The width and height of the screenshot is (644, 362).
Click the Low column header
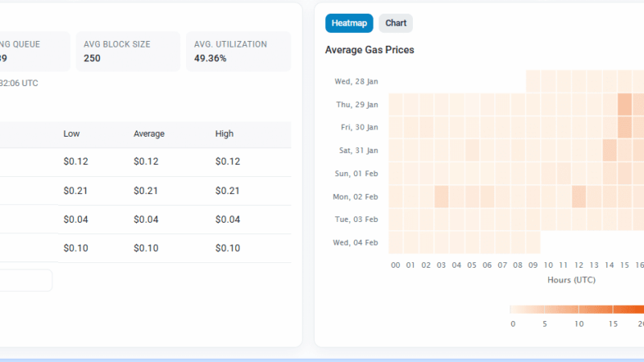[x=72, y=134]
